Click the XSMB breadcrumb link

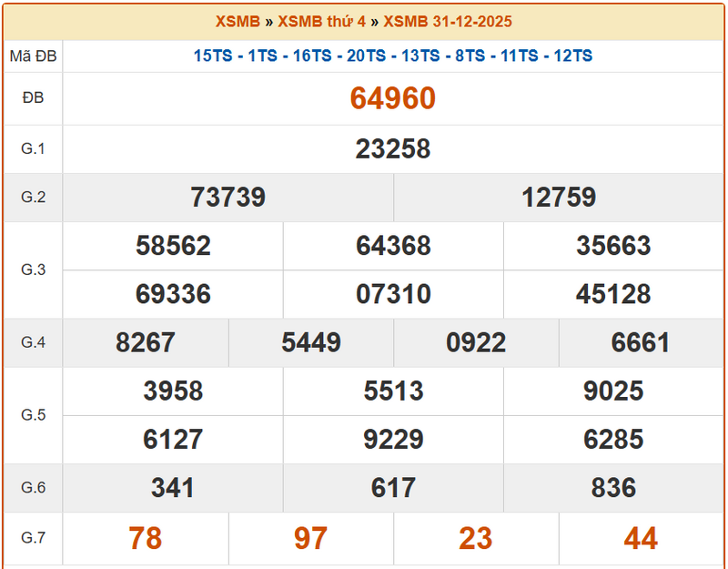click(238, 21)
